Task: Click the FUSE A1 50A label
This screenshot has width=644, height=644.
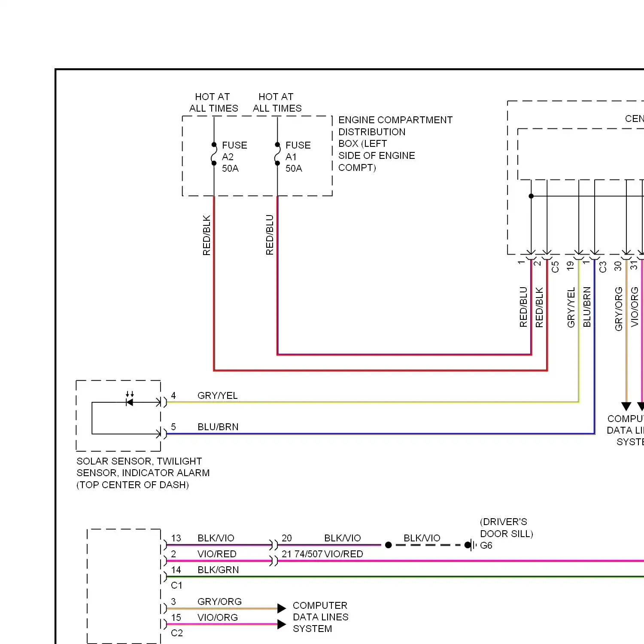Action: 298,157
